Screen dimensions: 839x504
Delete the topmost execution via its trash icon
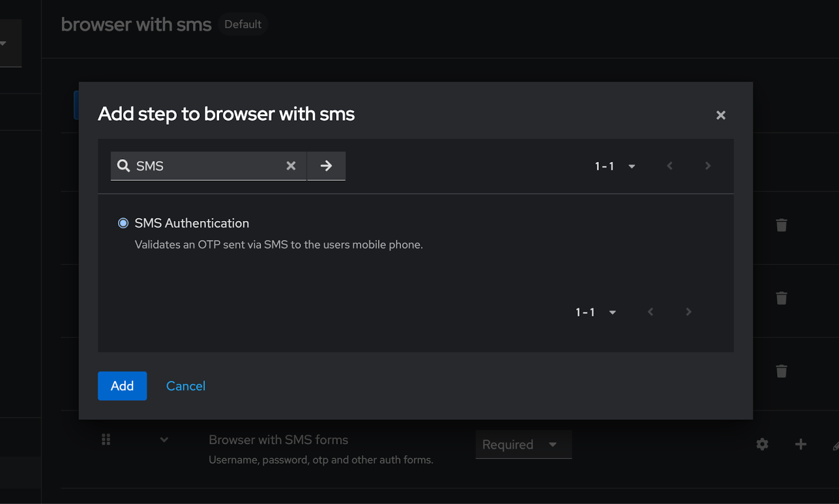click(781, 225)
